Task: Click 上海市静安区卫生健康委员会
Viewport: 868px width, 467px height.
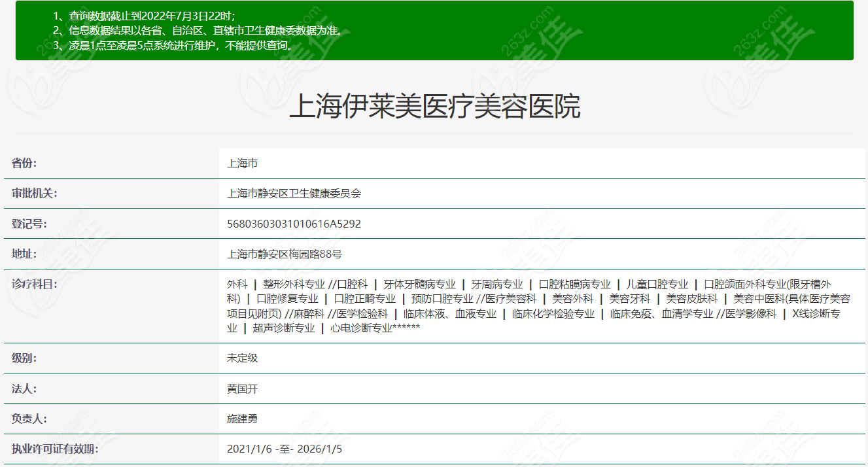Action: click(x=294, y=193)
